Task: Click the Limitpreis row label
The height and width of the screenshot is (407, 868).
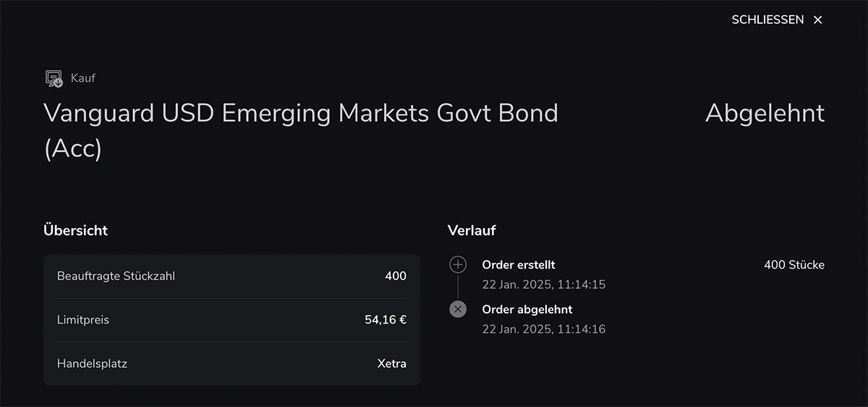Action: click(x=83, y=319)
